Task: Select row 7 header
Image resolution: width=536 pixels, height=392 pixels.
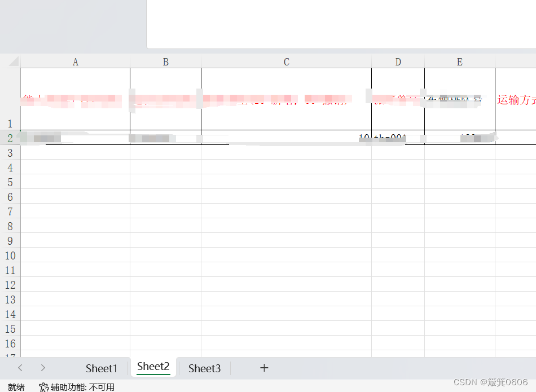Action: tap(10, 211)
